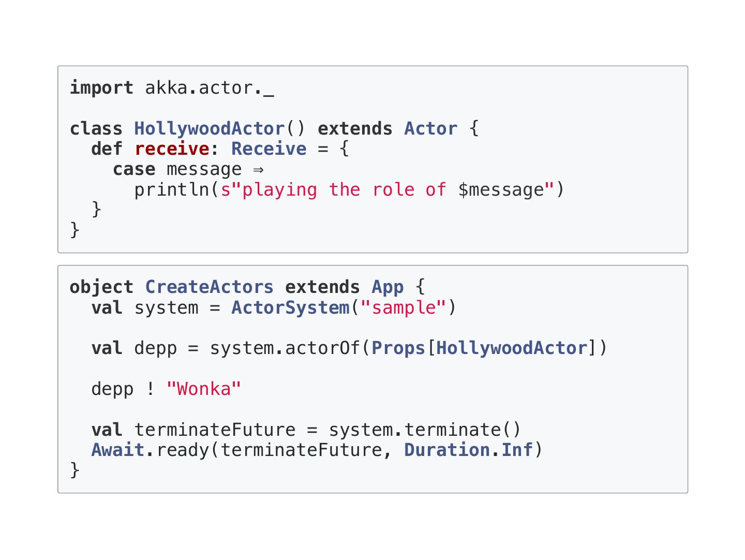Click the CreateActors object name
Viewport: 745px width, 560px height.
click(x=209, y=287)
